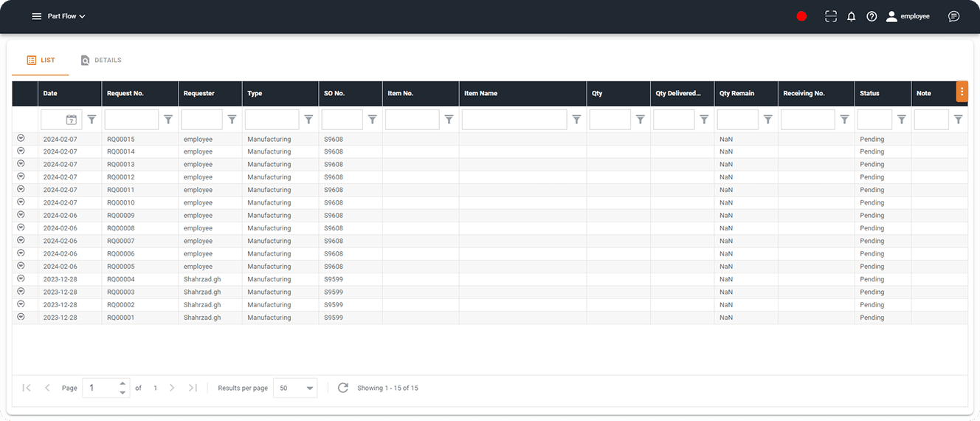This screenshot has height=421, width=980.
Task: Click the Status column filter icon
Action: tap(901, 120)
